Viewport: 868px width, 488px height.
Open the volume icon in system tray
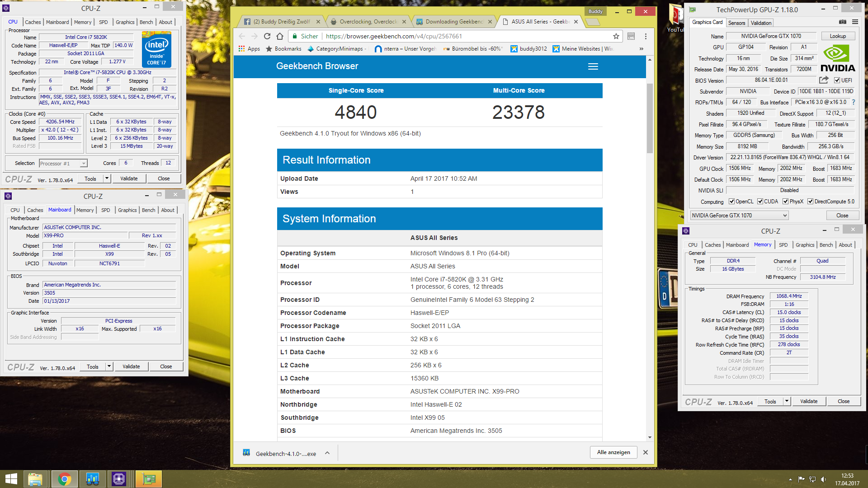[x=823, y=479]
